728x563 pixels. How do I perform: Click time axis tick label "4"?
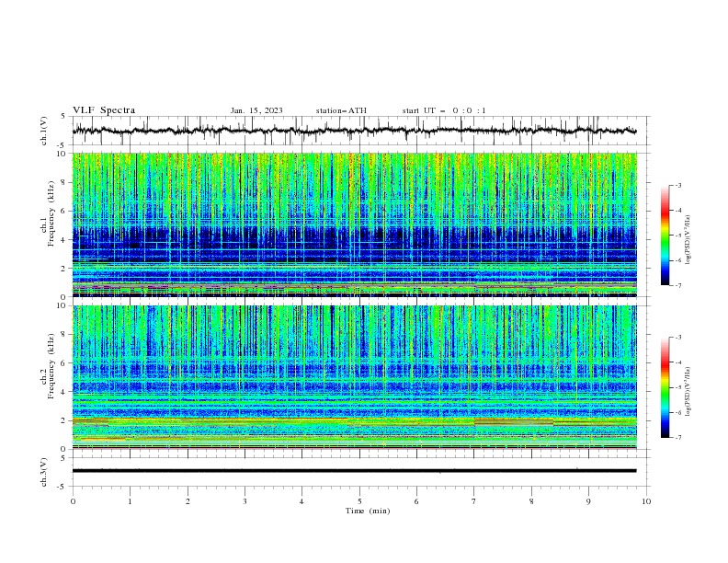301,501
